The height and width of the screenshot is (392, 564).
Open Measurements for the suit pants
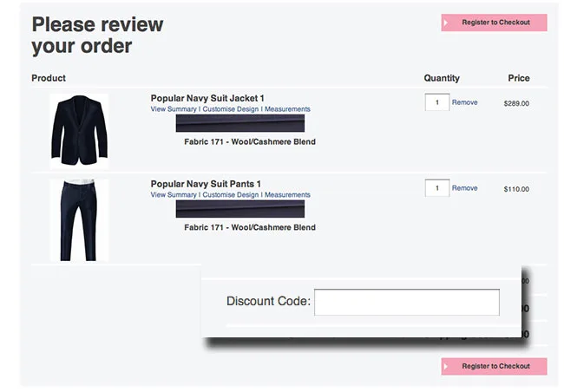click(287, 195)
